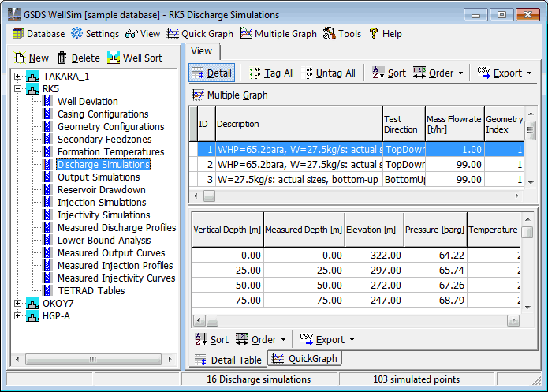Click Sort in the lower toolbar
Screen dimensions: 548x392
coord(211,339)
